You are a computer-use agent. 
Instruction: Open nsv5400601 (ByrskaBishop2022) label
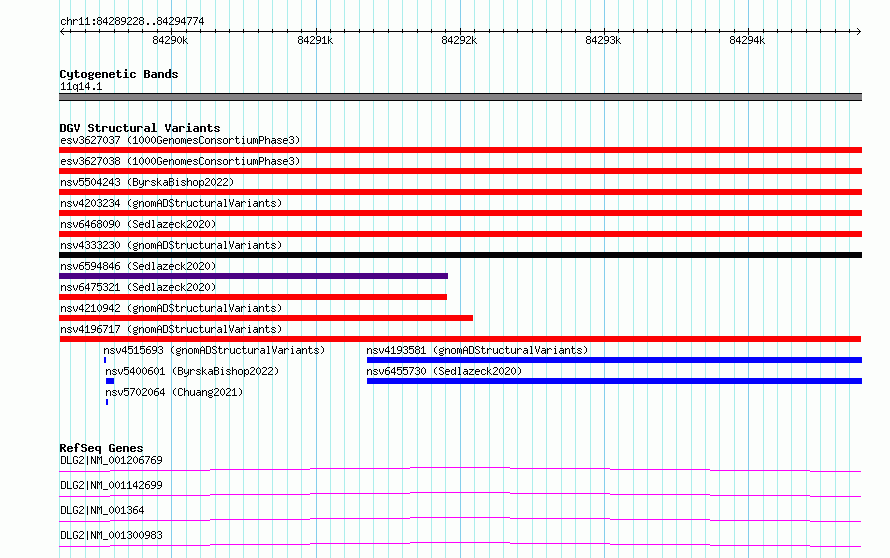click(x=192, y=371)
